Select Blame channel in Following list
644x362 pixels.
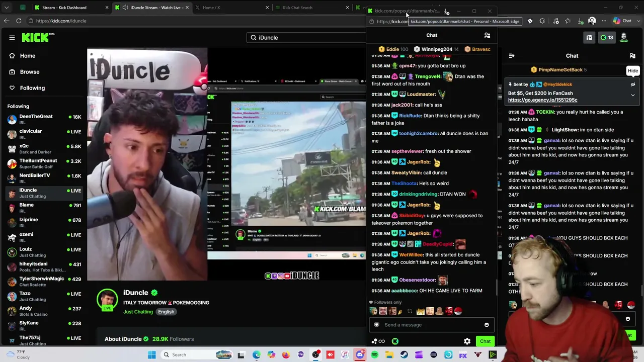[x=44, y=208]
